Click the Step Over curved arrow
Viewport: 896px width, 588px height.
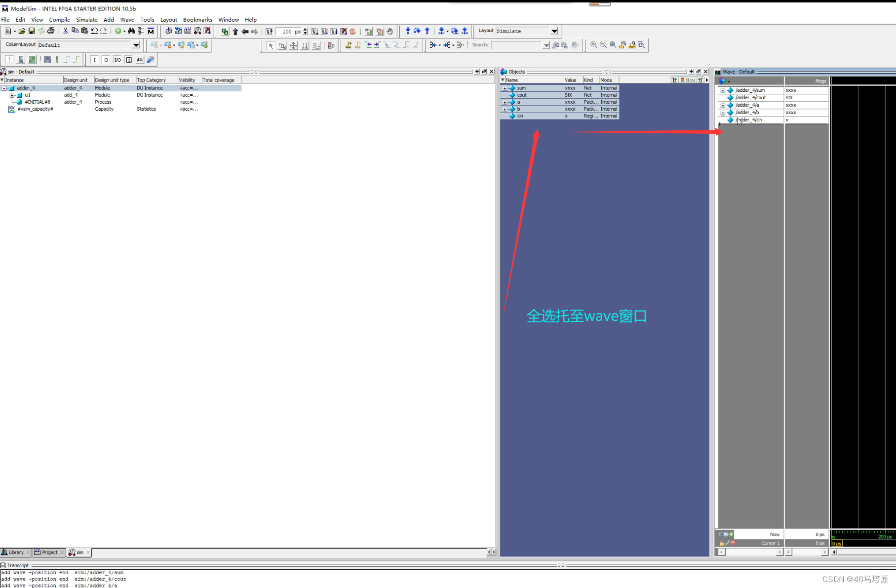417,31
